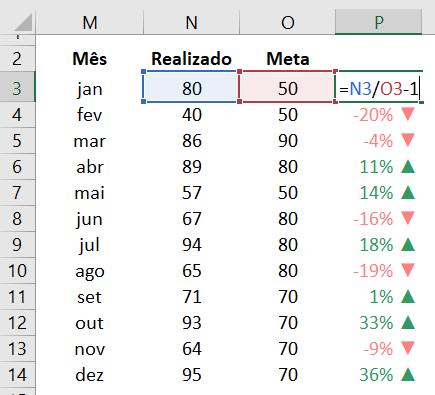Image resolution: width=435 pixels, height=395 pixels.
Task: Click the 'jan' month cell
Action: pos(90,88)
